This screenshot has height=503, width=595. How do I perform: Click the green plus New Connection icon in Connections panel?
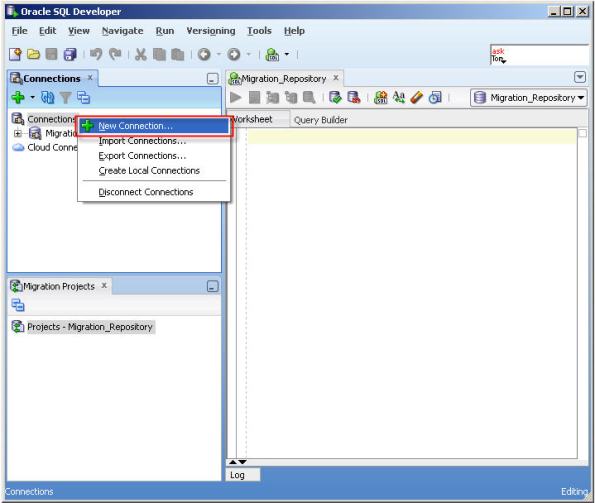point(18,98)
